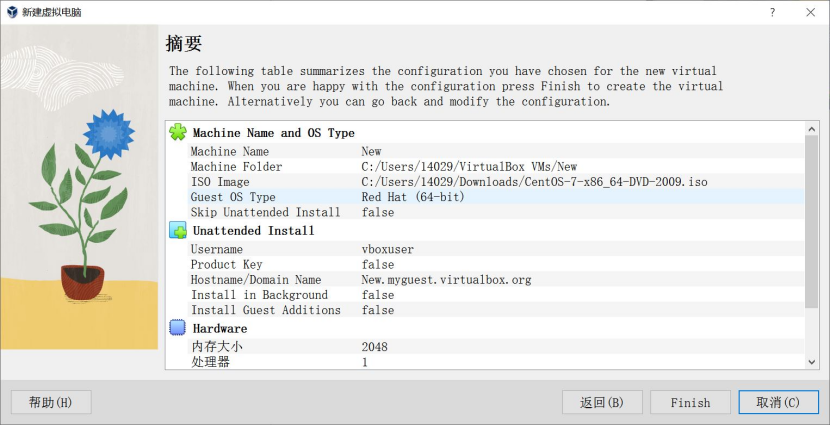Click the vboxuser username value
The height and width of the screenshot is (426, 831).
(x=387, y=249)
